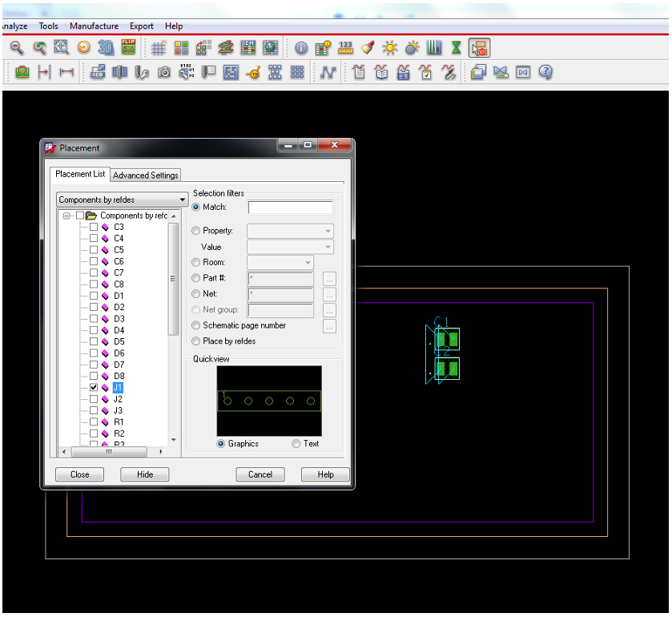Toggle the grid display icon

[x=159, y=47]
